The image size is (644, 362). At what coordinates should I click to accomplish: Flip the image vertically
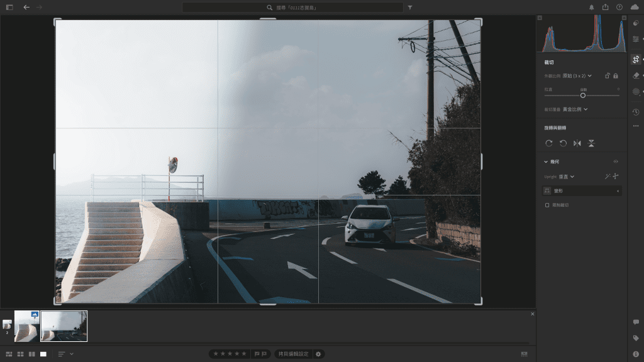tap(591, 143)
